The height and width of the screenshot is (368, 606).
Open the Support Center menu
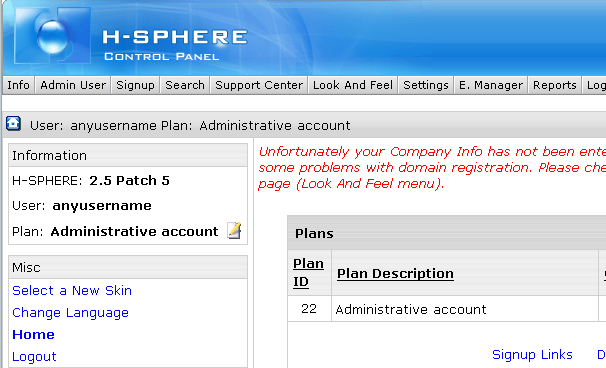point(259,85)
